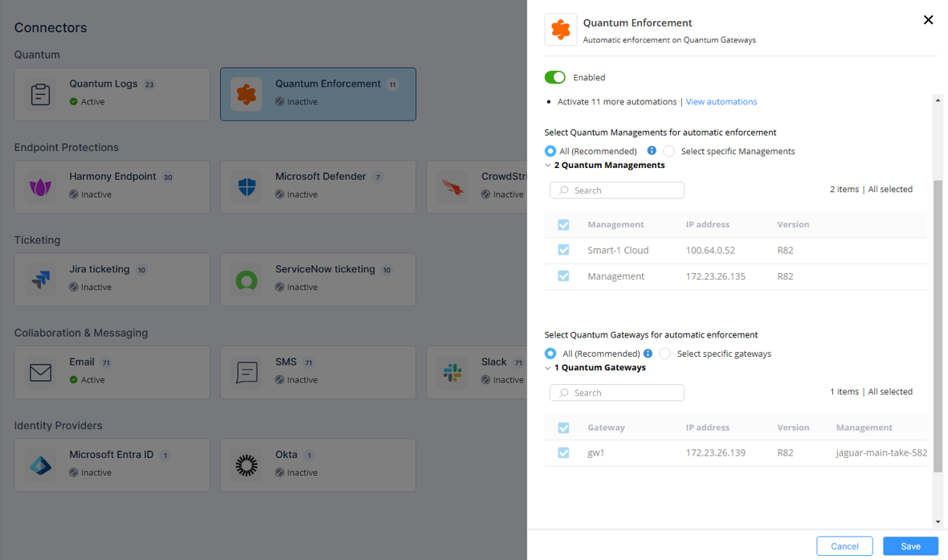Click the Gateway column header
The width and height of the screenshot is (948, 560).
(x=606, y=427)
